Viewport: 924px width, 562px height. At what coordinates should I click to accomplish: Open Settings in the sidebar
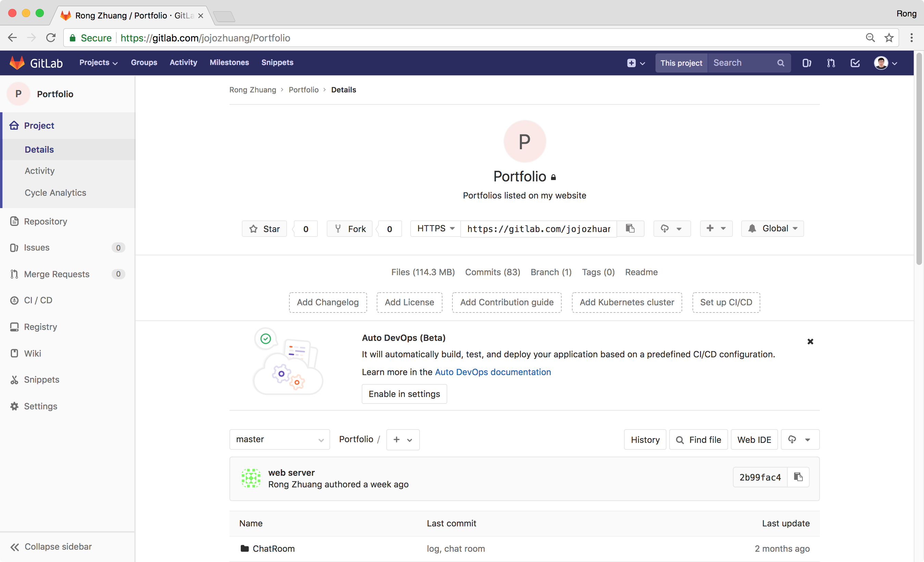[x=40, y=406]
